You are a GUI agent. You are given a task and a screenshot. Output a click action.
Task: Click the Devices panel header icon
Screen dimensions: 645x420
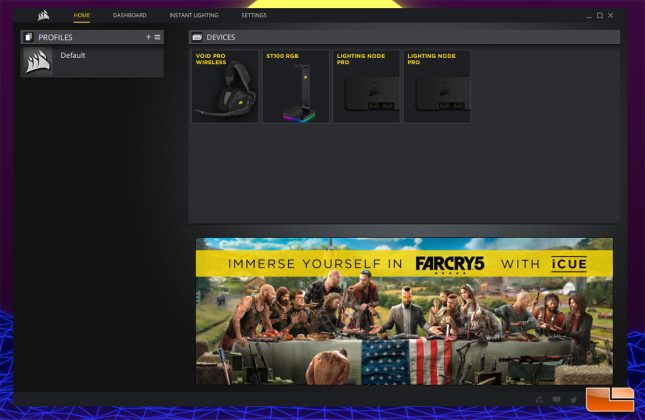pos(197,37)
